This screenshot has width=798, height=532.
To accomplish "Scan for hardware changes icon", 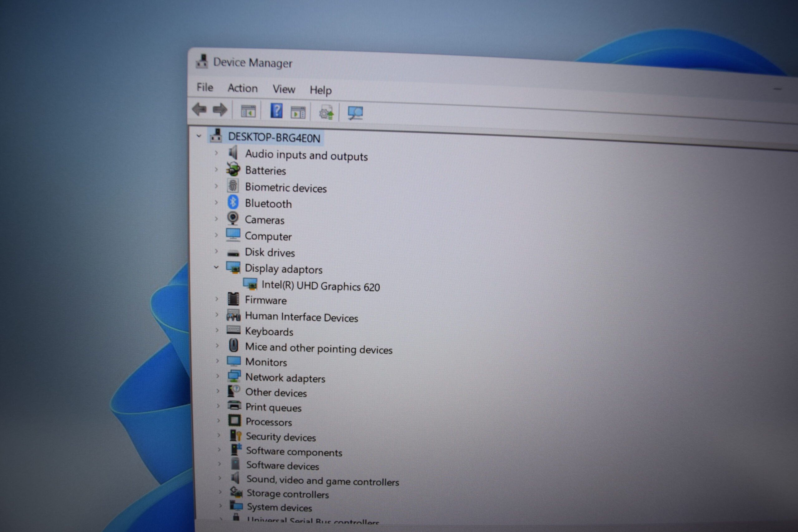I will pyautogui.click(x=355, y=113).
